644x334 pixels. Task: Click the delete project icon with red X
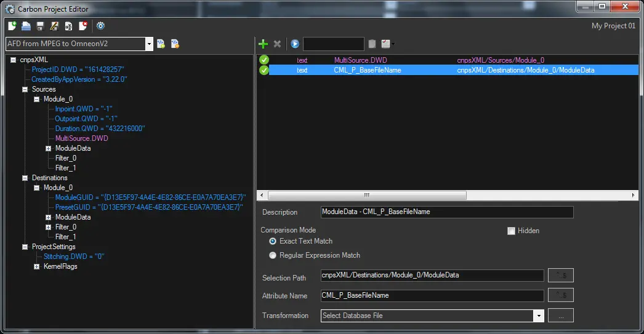[x=83, y=26]
